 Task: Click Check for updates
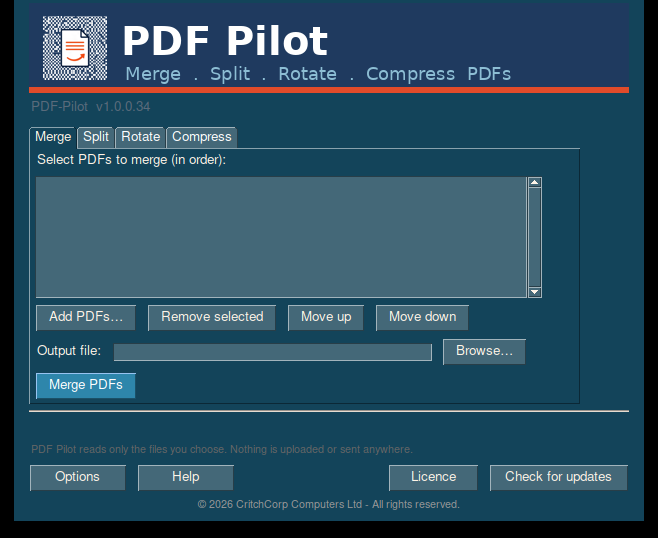tap(559, 477)
